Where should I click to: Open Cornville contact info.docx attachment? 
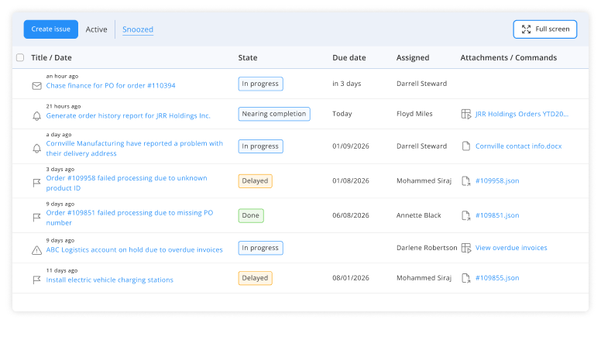tap(518, 146)
